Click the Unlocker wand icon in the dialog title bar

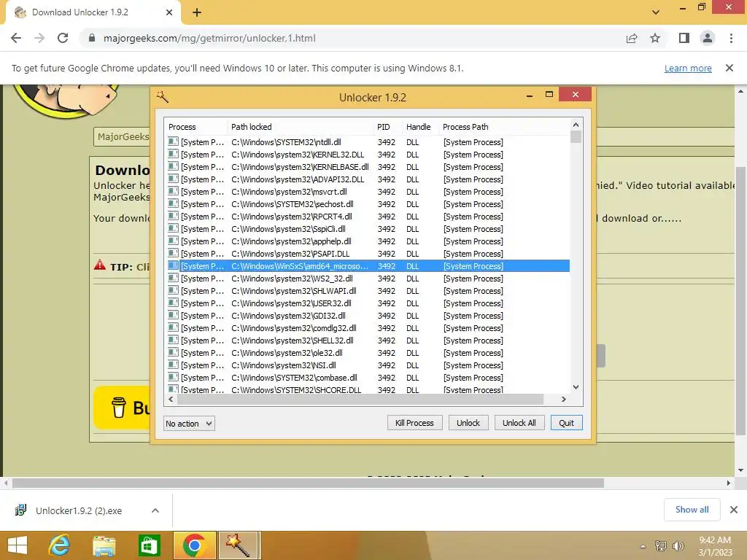(163, 97)
